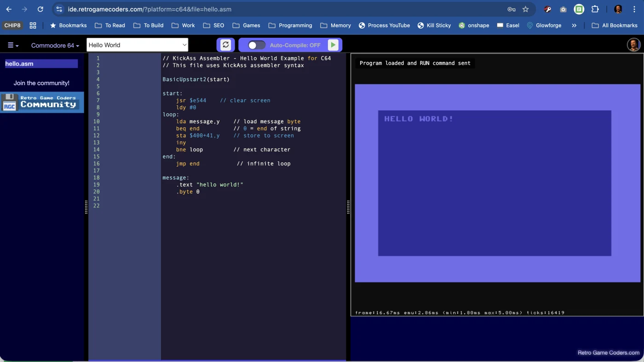Reload the page with browser refresh icon

(40, 9)
